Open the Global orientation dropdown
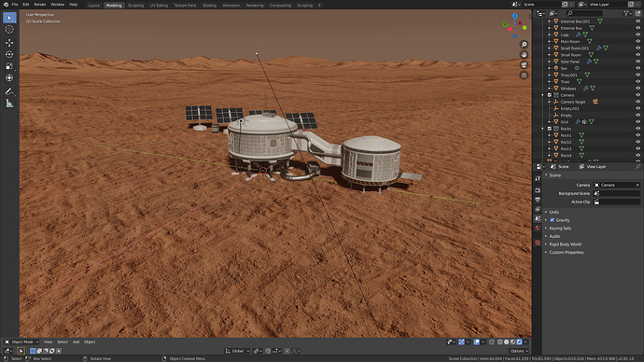Viewport: 644px width, 362px height. (237, 351)
